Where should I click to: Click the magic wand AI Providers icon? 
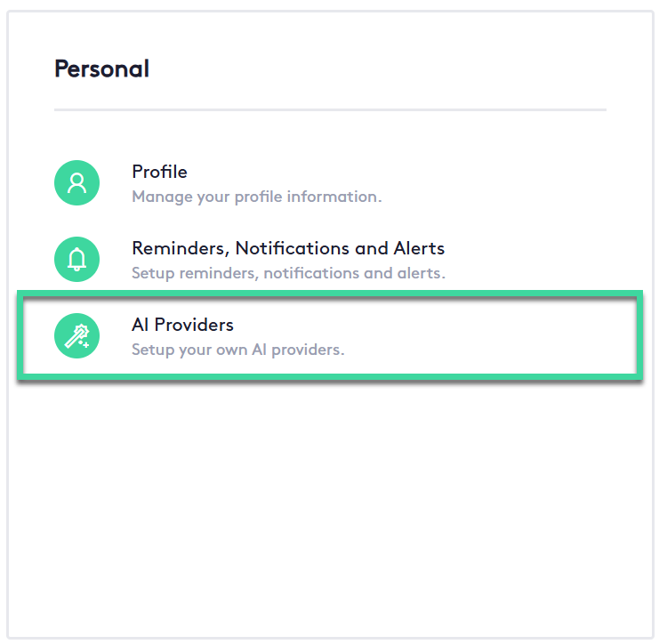77,336
